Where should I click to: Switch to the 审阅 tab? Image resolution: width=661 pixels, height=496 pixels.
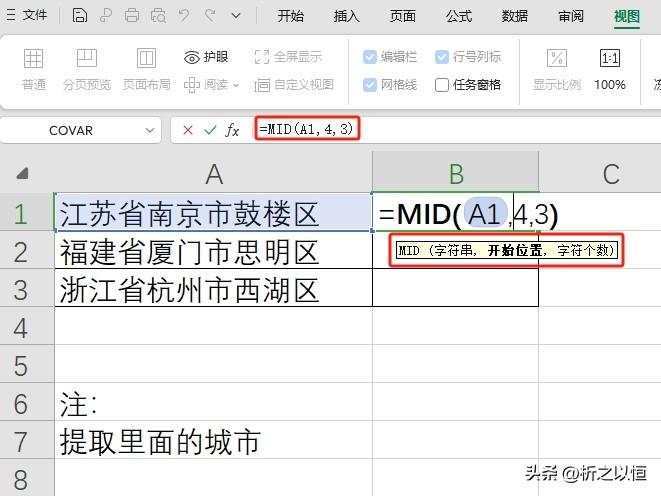(x=571, y=16)
